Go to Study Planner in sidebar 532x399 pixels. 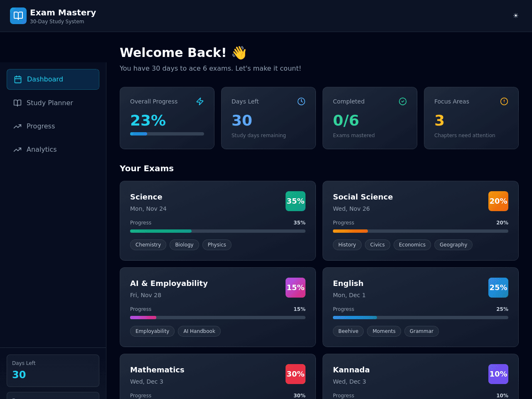[x=53, y=103]
